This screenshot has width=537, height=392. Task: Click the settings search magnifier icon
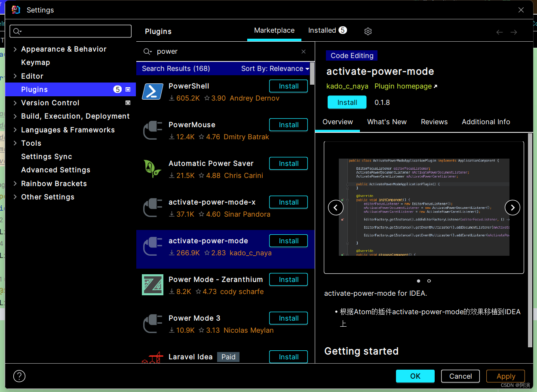click(x=17, y=31)
